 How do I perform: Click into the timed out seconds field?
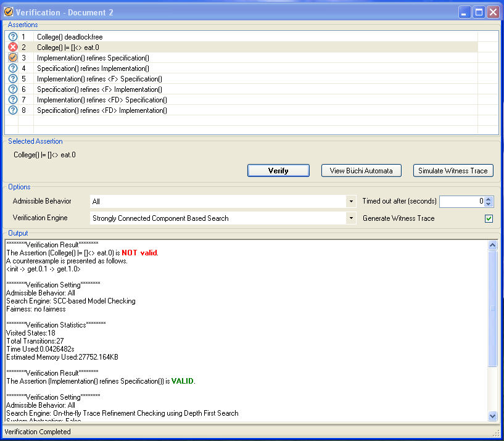461,202
